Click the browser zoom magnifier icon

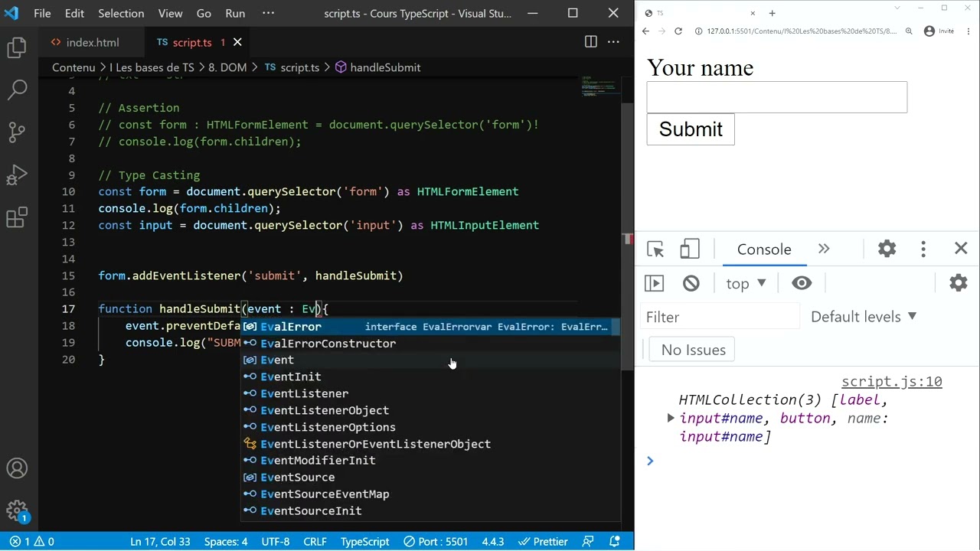(x=909, y=31)
